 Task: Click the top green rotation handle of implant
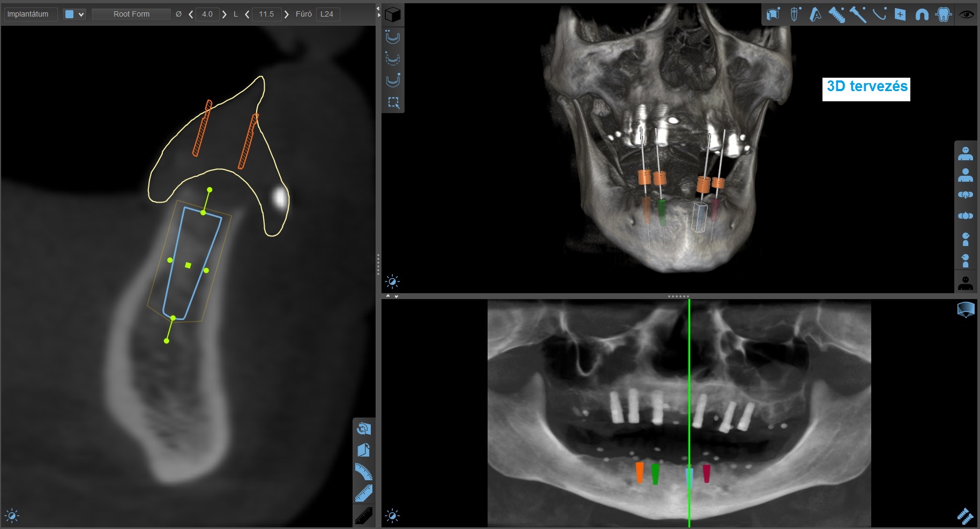[210, 190]
